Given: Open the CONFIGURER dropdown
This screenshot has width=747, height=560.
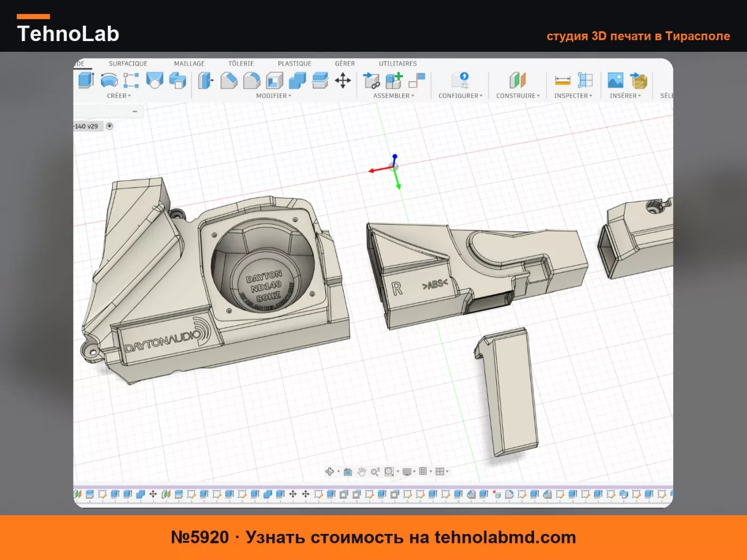Looking at the screenshot, I should pos(460,96).
